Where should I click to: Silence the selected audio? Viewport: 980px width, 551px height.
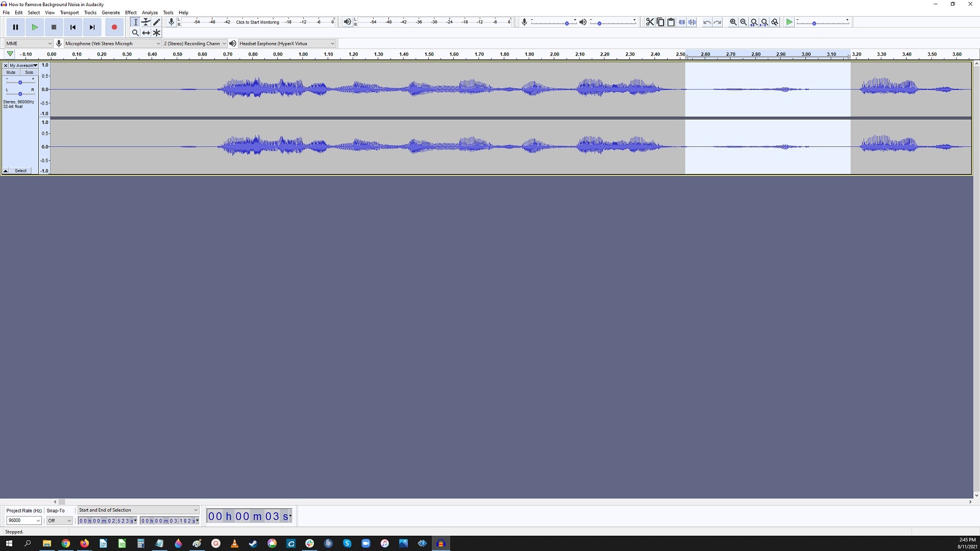[x=692, y=22]
